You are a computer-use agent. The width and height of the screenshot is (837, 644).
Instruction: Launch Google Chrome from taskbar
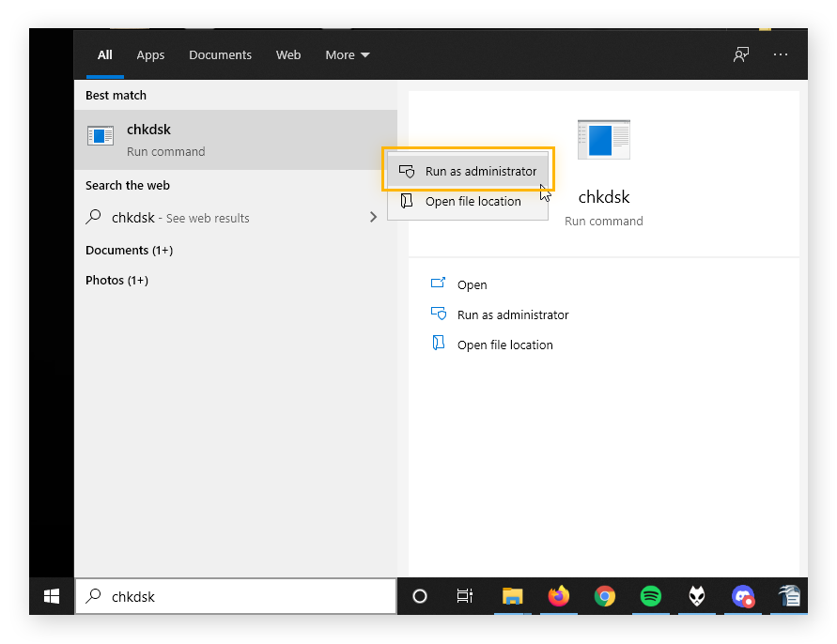coord(604,596)
